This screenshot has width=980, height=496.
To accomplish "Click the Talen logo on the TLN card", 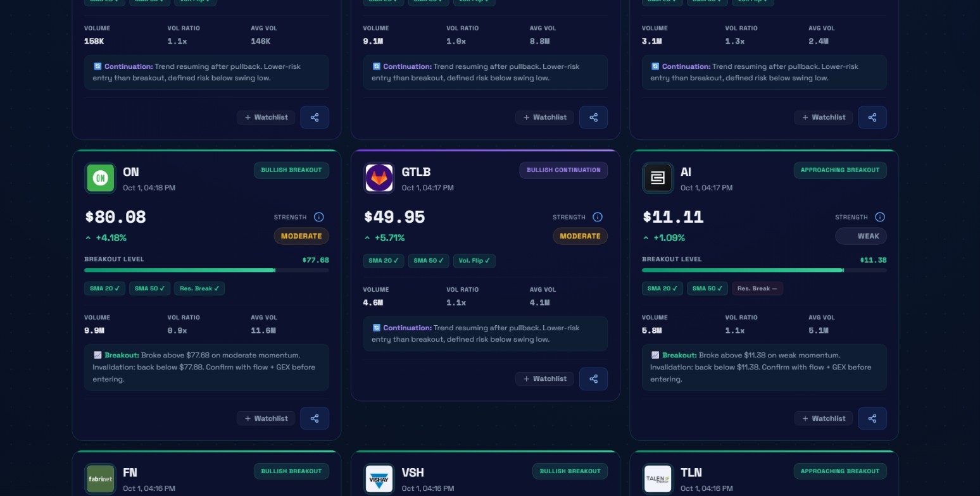I will click(658, 479).
